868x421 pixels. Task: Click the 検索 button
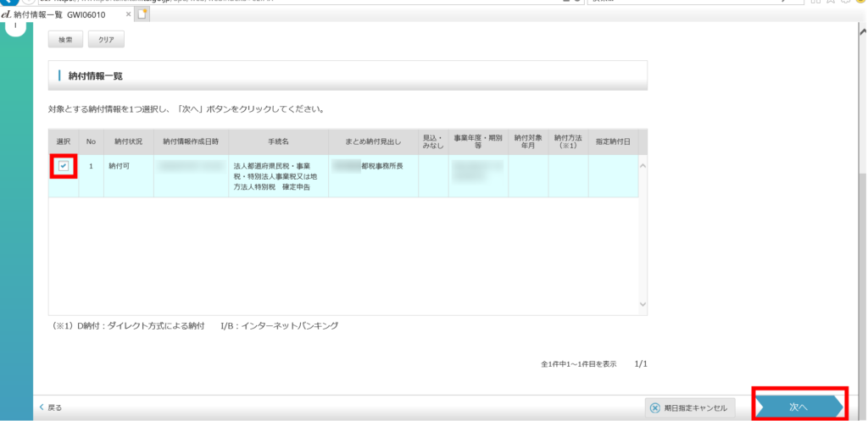click(65, 40)
